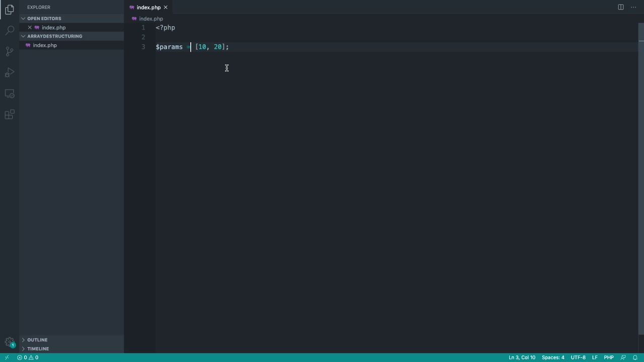Change indentation via Spaces: 4

tap(553, 357)
